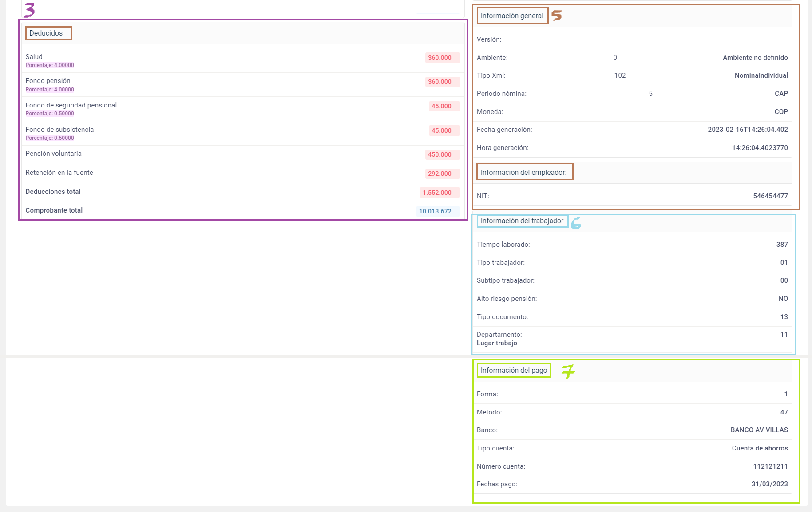Screen dimensions: 812x513
Task: Click Porcentaje 0.50000 under Fondo de subsistencia
Action: point(50,138)
